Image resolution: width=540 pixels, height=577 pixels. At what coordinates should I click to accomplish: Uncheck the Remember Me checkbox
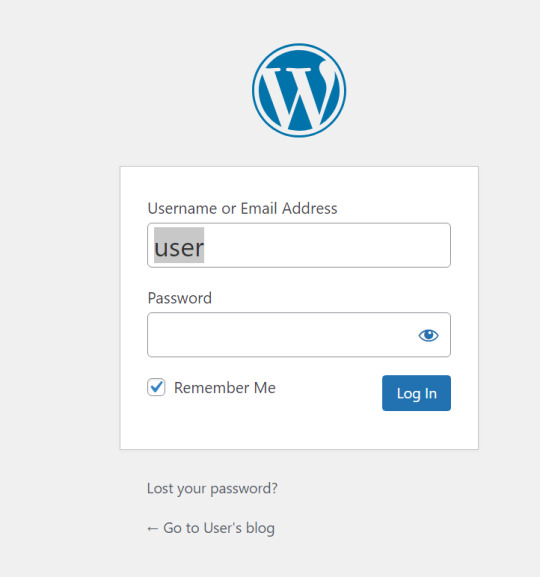(156, 387)
